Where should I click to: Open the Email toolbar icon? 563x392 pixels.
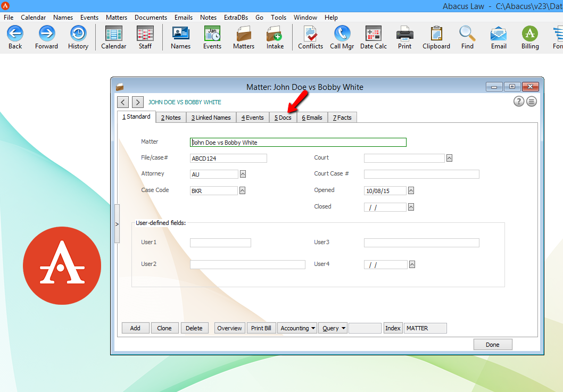(499, 34)
